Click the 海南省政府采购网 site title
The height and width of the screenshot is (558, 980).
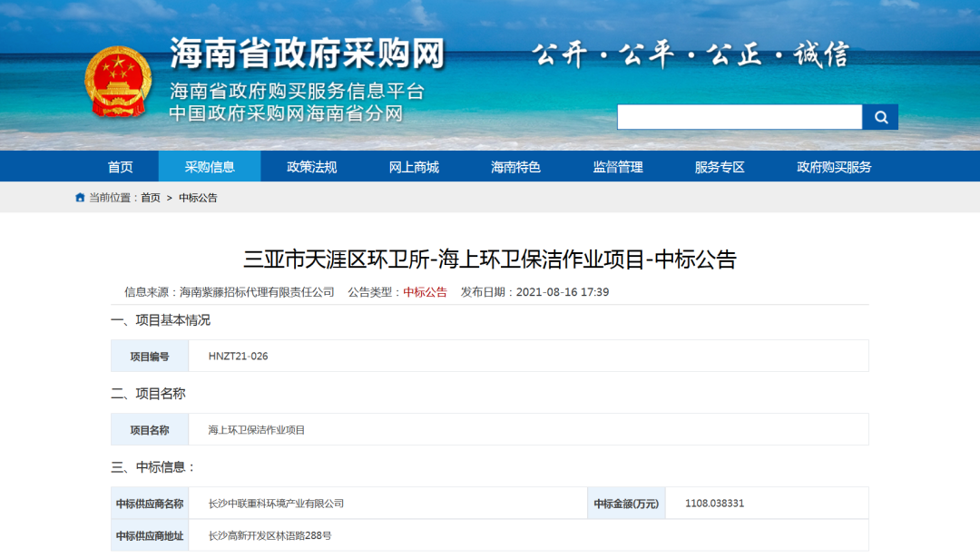(307, 54)
